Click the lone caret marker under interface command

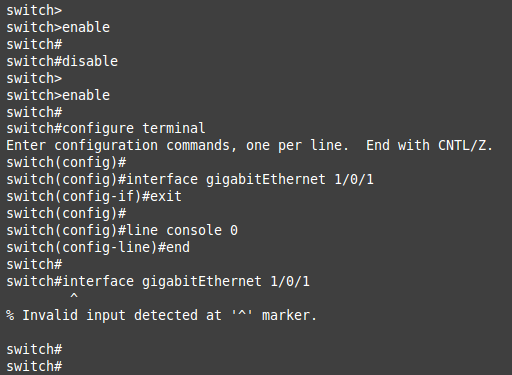74,296
